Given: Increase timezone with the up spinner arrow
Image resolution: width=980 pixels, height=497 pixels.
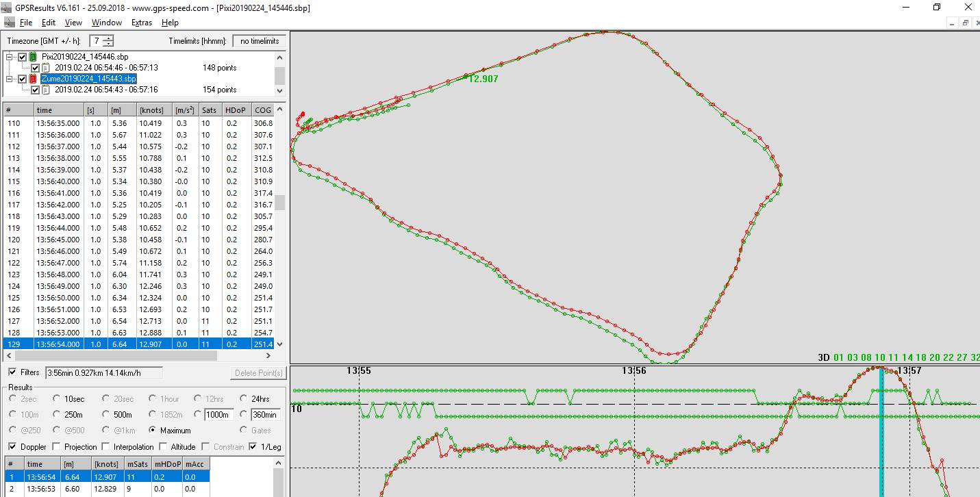Looking at the screenshot, I should [108, 38].
